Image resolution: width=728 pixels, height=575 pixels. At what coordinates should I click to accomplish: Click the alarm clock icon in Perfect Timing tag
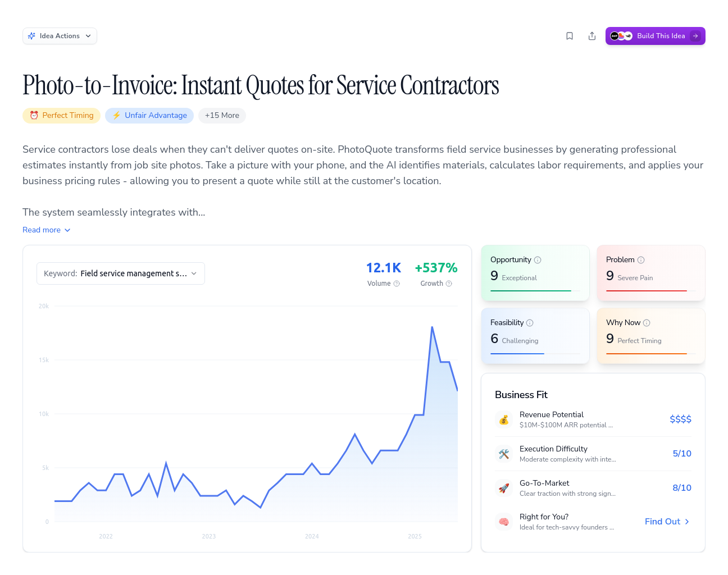pos(34,115)
